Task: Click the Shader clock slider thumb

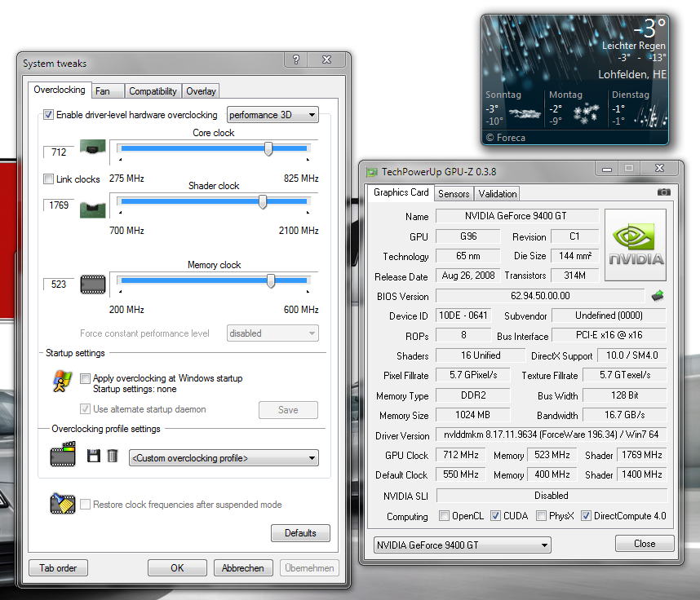Action: (x=263, y=201)
